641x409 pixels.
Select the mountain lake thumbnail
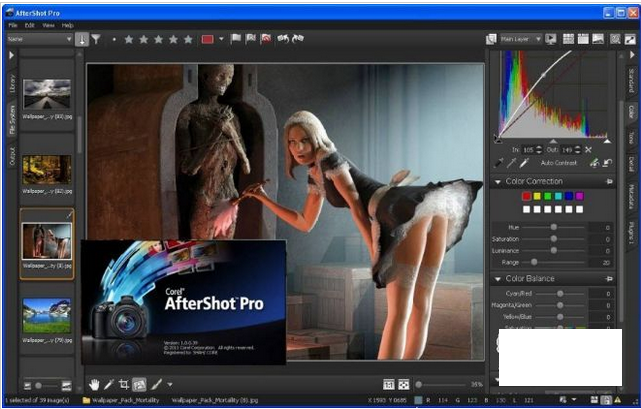(x=47, y=316)
